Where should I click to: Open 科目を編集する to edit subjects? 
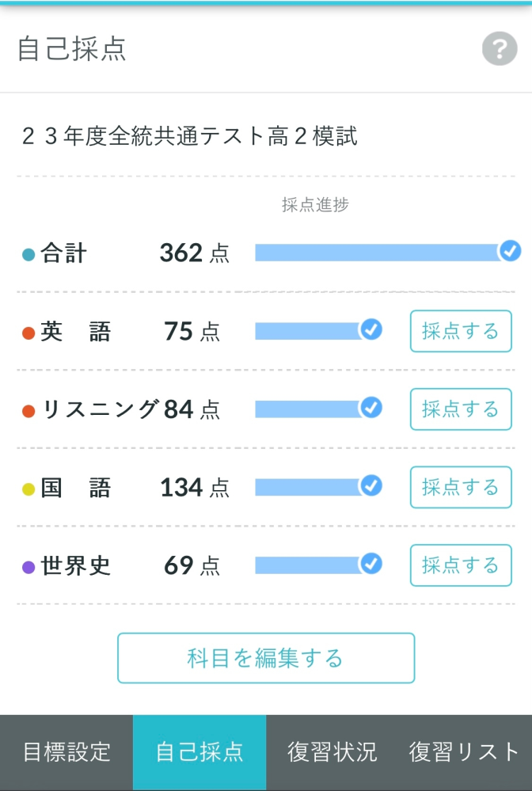[266, 658]
